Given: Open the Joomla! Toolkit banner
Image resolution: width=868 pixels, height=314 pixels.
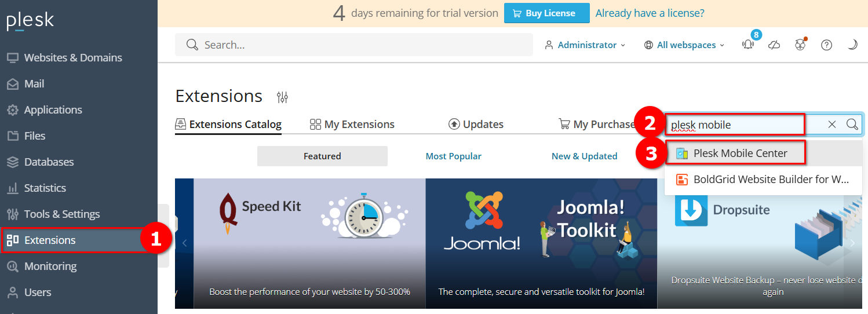Looking at the screenshot, I should [541, 243].
